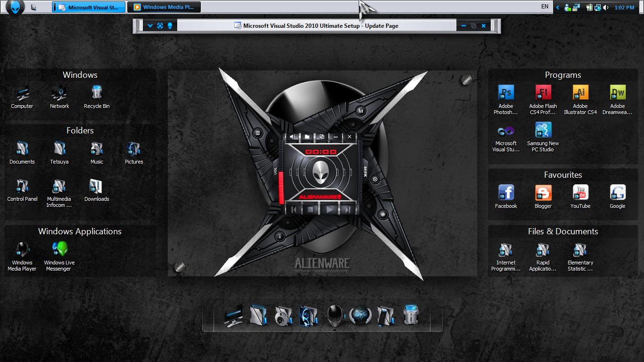
Task: Open the EN language indicator
Action: pyautogui.click(x=545, y=7)
